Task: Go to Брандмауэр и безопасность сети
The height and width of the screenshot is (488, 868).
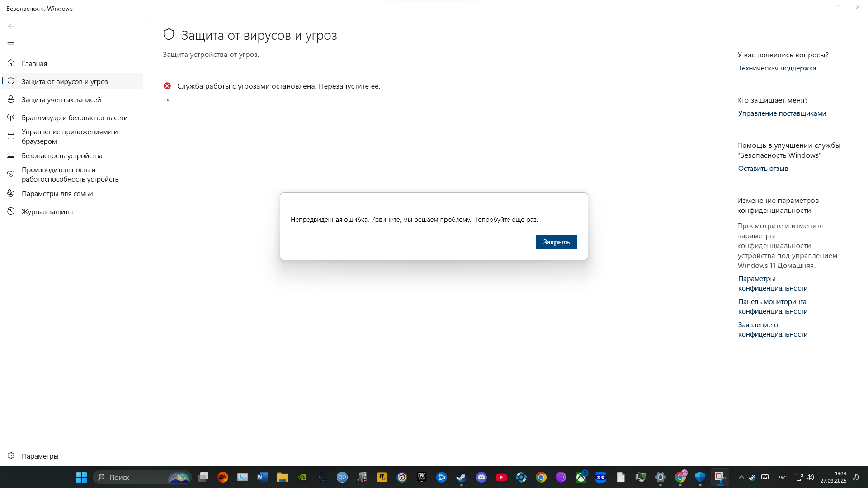Action: (72, 117)
